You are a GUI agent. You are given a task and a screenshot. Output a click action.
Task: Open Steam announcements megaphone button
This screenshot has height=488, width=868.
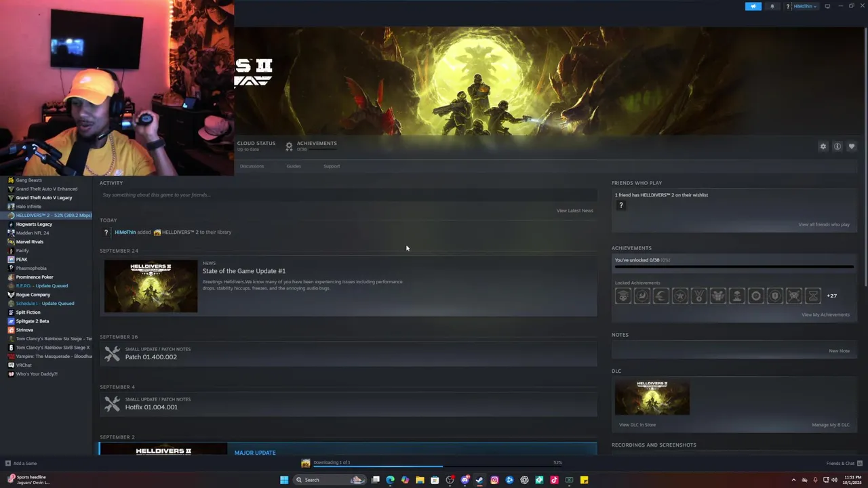pyautogui.click(x=753, y=6)
